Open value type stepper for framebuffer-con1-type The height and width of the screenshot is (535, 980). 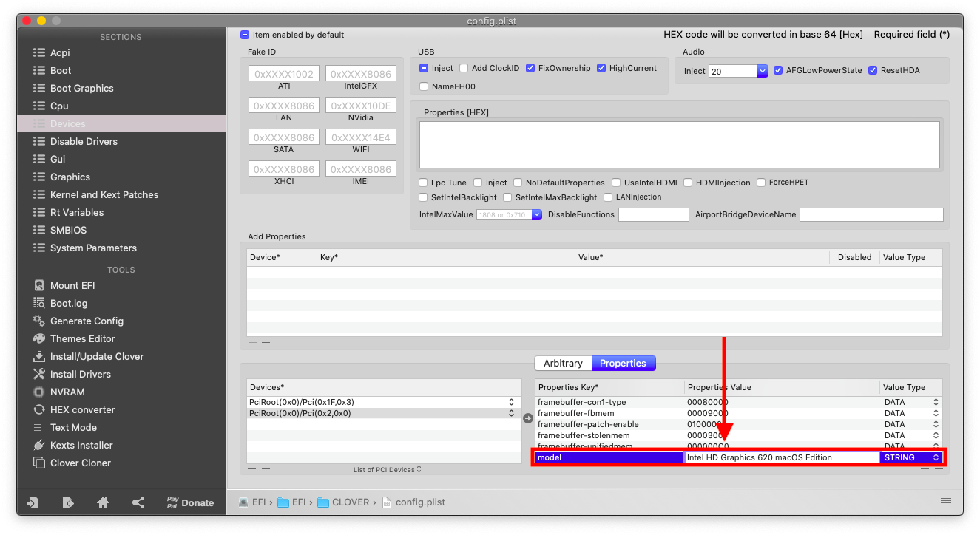(936, 402)
